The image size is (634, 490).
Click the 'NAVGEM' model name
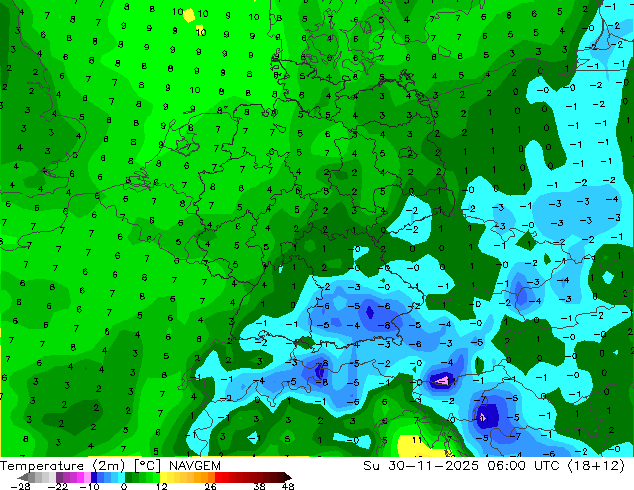point(195,466)
